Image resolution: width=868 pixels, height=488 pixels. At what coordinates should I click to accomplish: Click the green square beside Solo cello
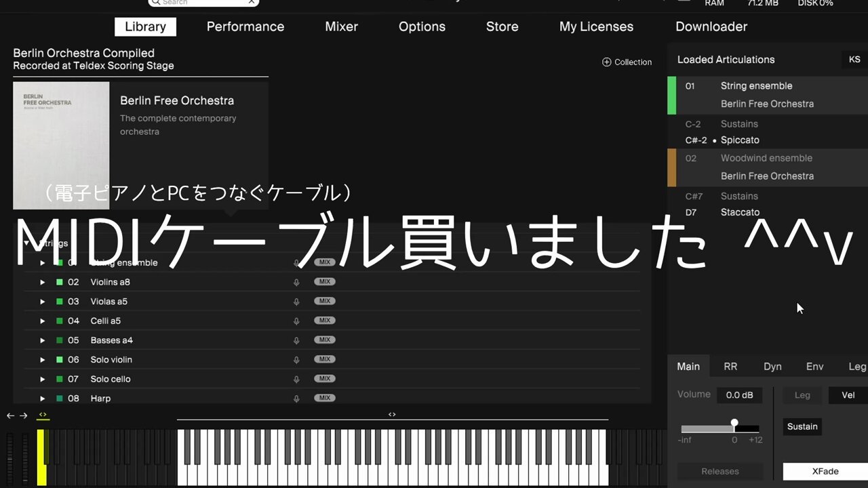click(x=60, y=379)
